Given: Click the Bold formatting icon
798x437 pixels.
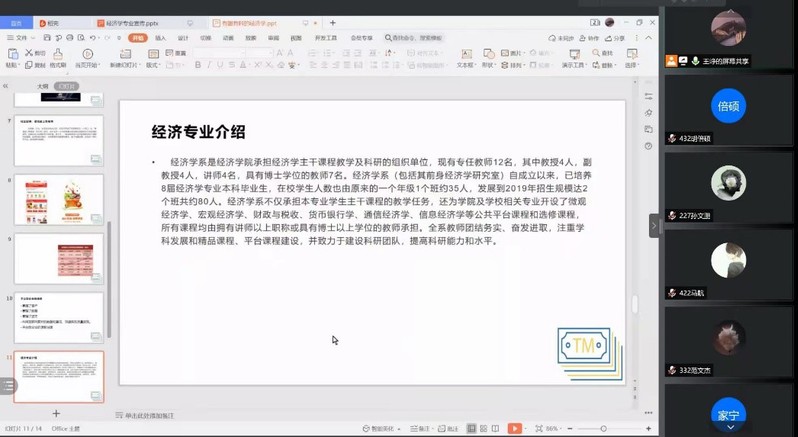Looking at the screenshot, I should tap(198, 65).
